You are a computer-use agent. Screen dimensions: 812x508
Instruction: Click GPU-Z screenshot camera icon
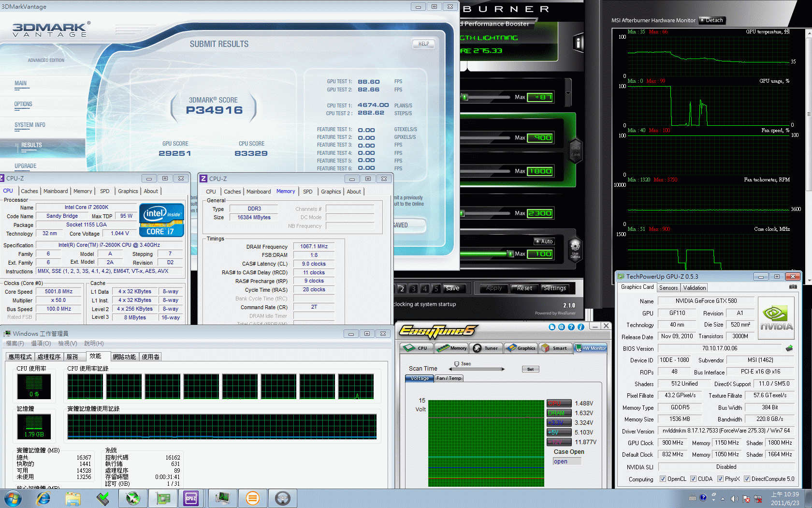[793, 287]
